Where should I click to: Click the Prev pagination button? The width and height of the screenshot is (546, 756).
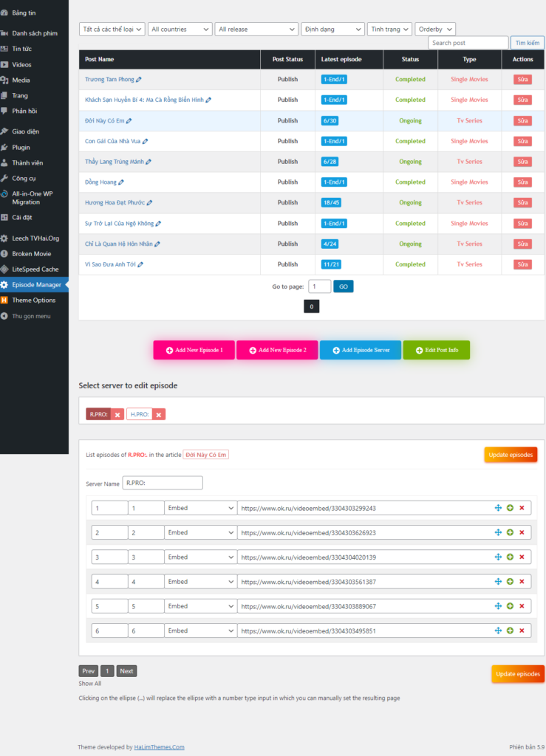[88, 671]
